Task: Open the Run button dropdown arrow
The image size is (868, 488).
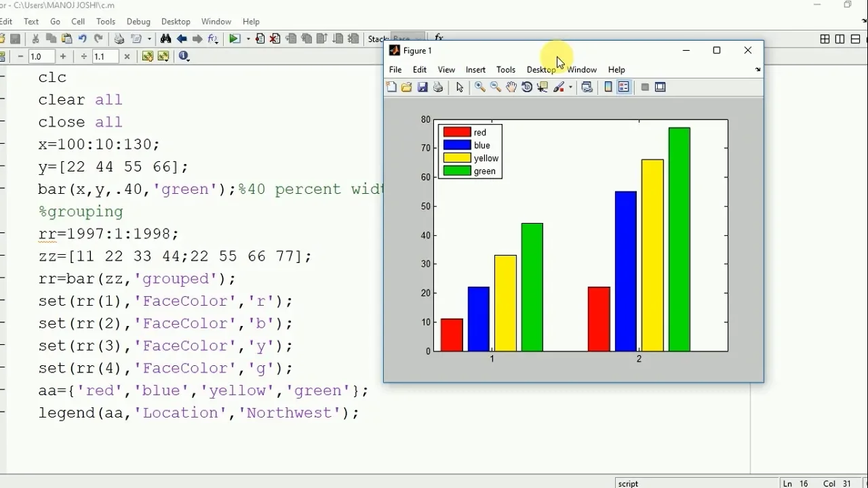Action: pos(248,39)
